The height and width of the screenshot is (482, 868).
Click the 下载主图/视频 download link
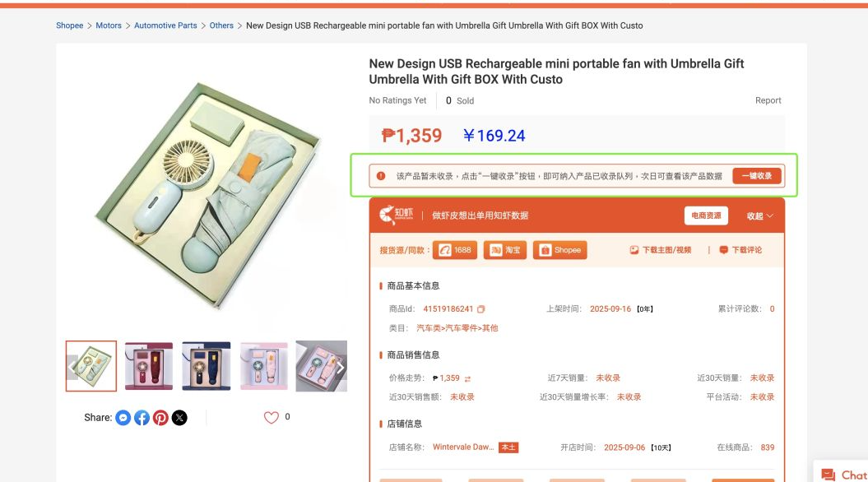(x=661, y=250)
